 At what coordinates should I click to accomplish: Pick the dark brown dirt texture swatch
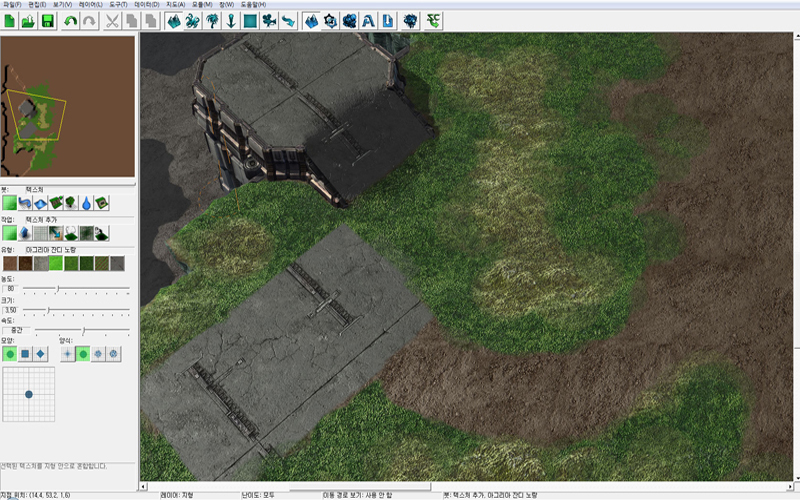[26, 263]
